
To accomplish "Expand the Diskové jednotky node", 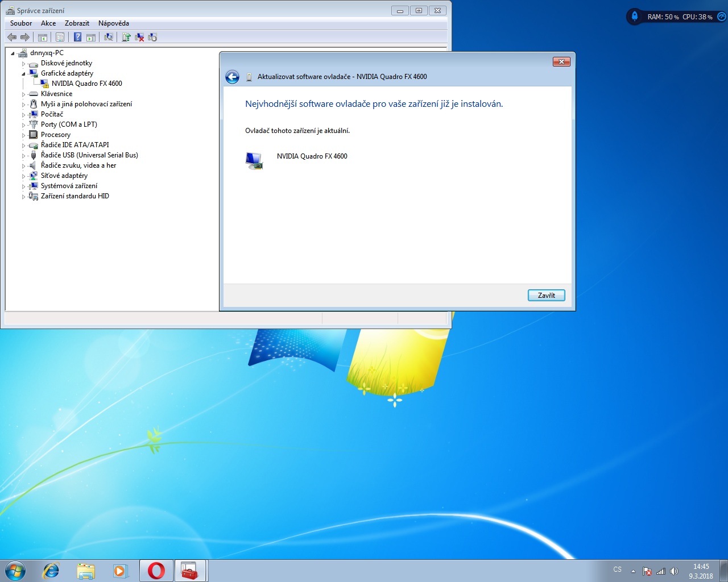I will tap(23, 64).
